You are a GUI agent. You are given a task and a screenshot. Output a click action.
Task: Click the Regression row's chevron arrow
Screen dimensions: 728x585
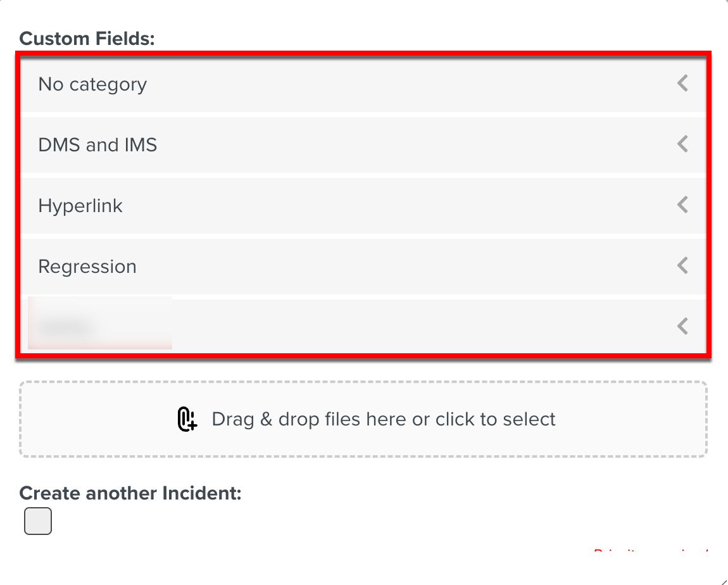tap(682, 266)
